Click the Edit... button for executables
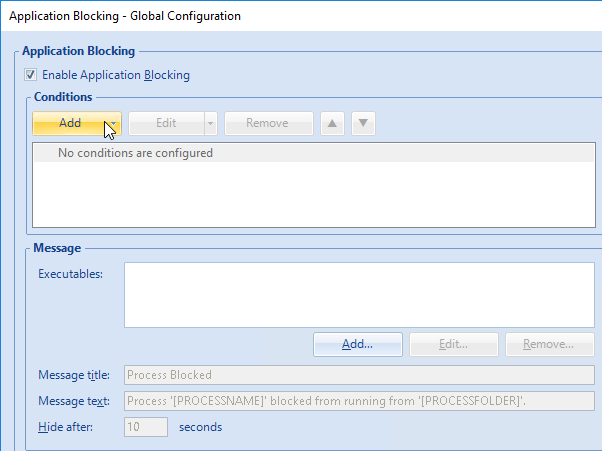Screen dimensions: 602x451 pos(454,344)
